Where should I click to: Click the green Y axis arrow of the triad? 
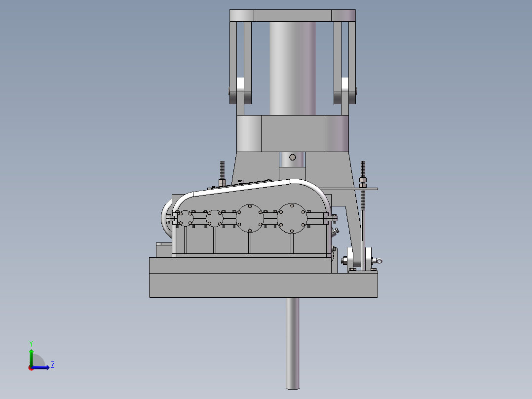coord(31,357)
